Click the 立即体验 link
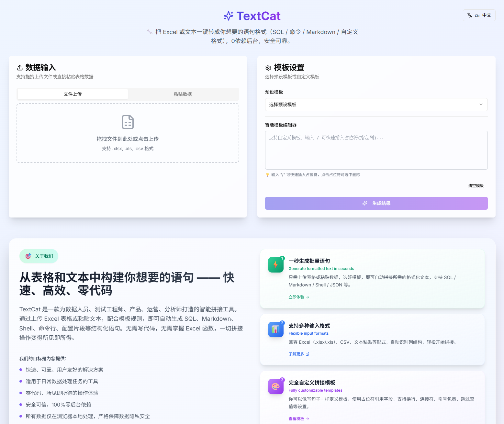 299,297
